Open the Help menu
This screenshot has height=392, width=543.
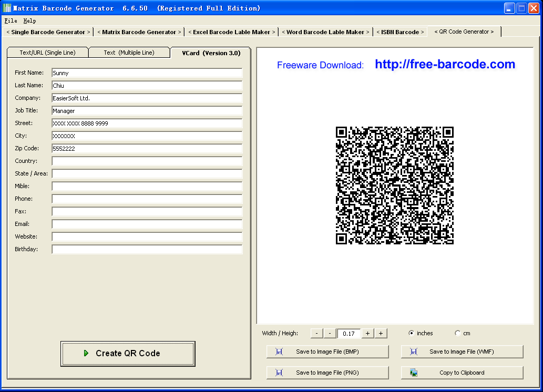pos(29,21)
